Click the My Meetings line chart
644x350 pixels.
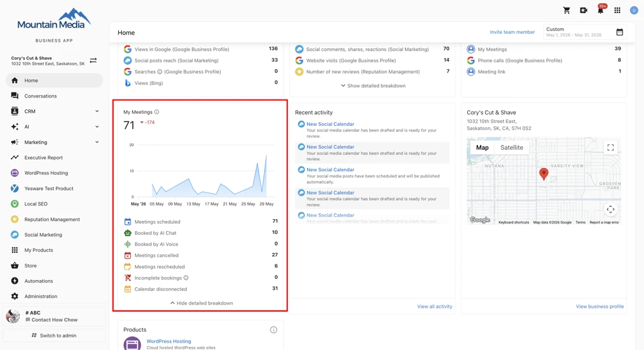point(201,174)
